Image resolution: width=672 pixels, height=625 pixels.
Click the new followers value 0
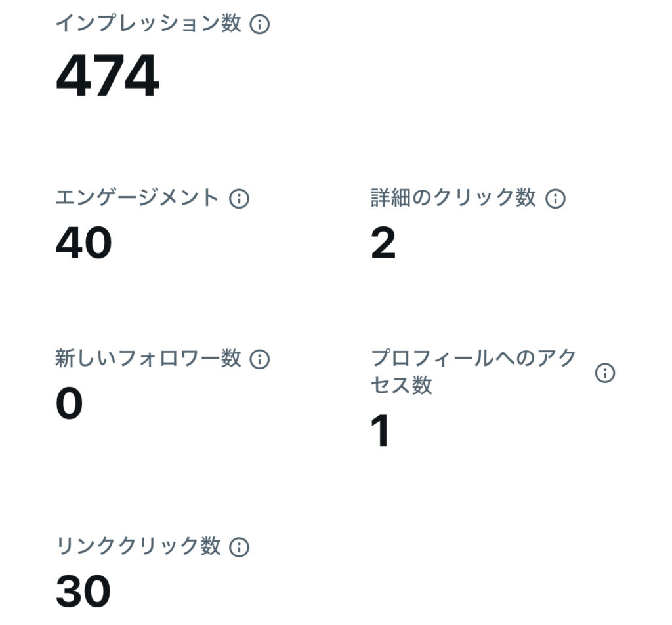pos(69,404)
